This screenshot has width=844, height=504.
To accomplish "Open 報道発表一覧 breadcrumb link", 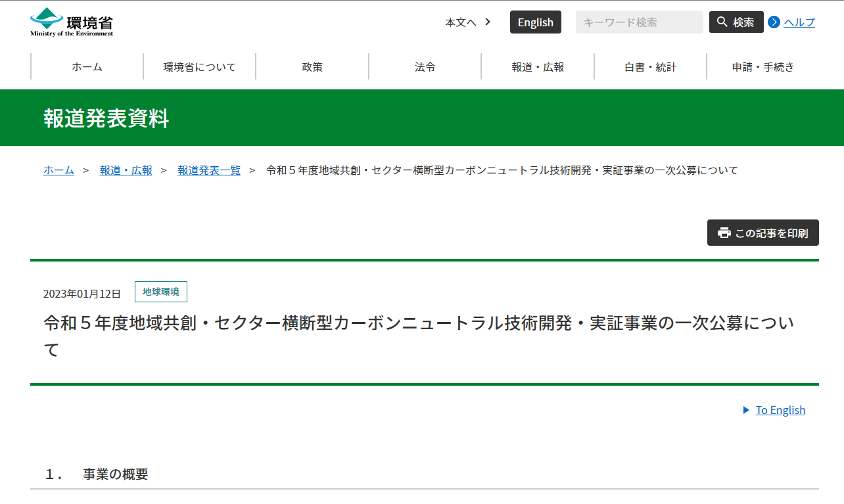I will pyautogui.click(x=209, y=170).
